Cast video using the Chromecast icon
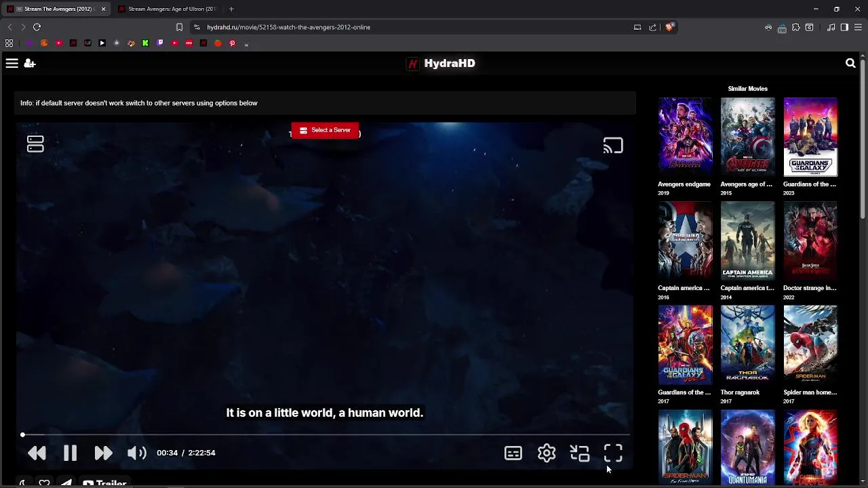 [613, 146]
